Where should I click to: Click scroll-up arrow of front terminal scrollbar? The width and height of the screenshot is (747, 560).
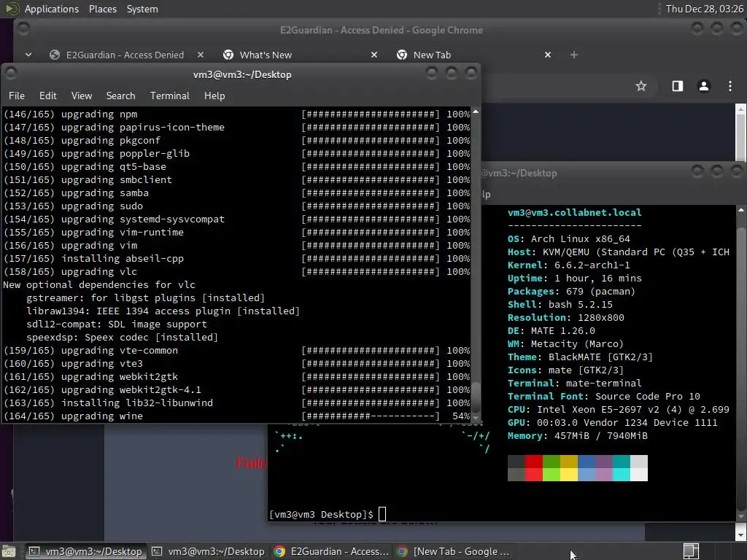pos(476,112)
